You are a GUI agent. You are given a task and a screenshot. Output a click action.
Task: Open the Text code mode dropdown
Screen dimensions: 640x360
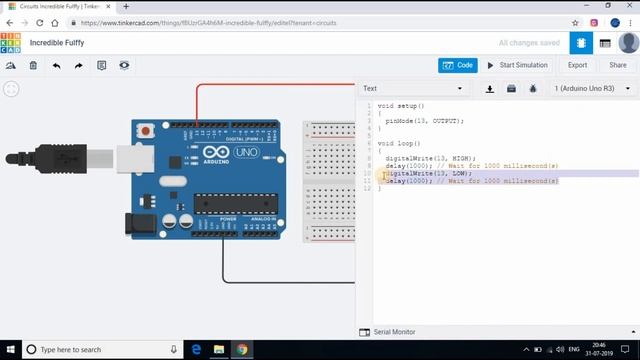tap(413, 89)
